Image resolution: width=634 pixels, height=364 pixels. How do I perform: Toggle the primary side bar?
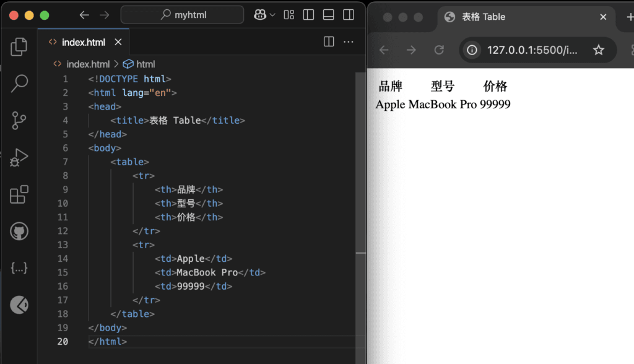(x=308, y=15)
